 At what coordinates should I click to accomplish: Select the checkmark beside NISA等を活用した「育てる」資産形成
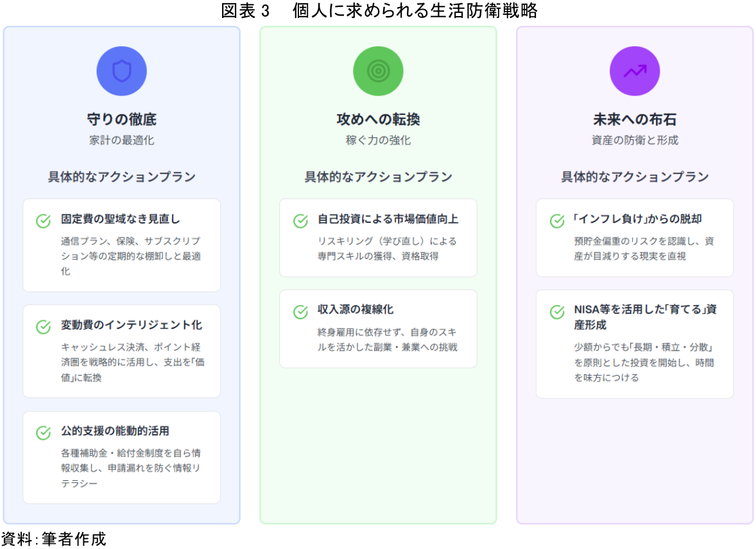556,312
